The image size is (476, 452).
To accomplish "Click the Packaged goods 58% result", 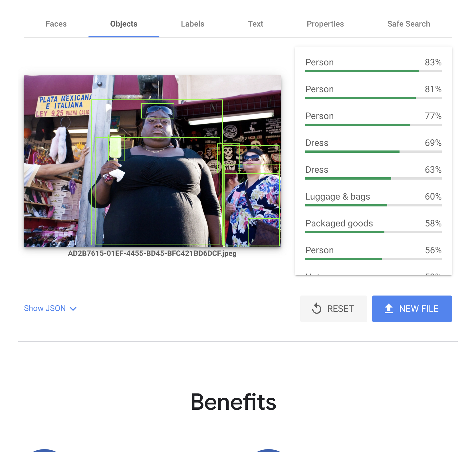I will click(x=374, y=226).
